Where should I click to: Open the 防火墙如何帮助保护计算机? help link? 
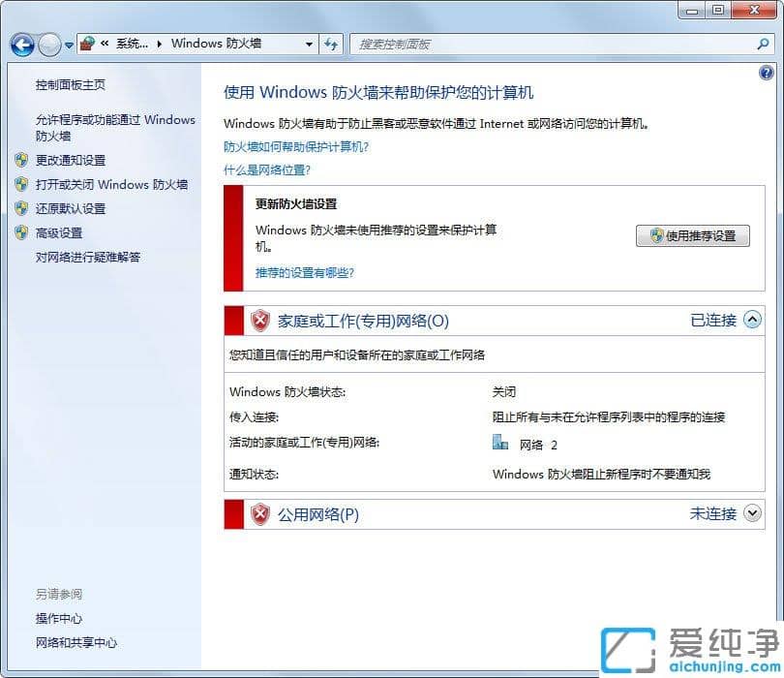(296, 146)
